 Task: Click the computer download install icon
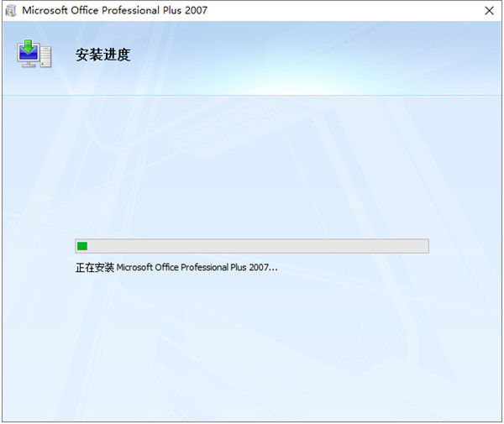[34, 54]
